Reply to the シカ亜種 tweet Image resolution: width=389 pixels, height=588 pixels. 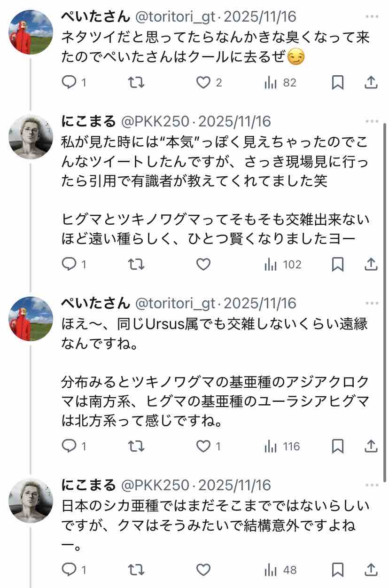(69, 570)
